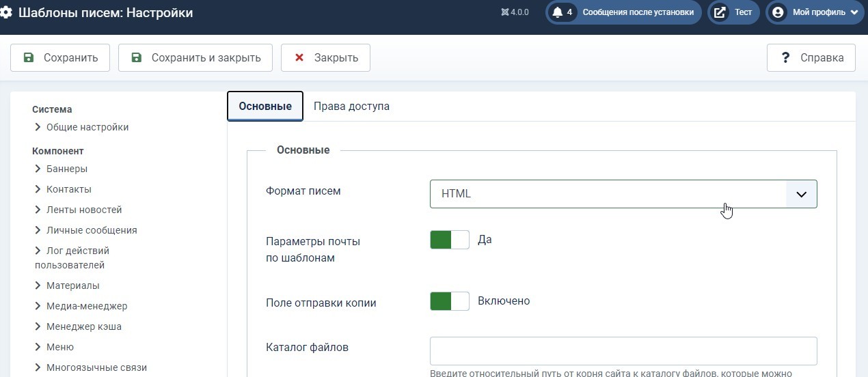Image resolution: width=868 pixels, height=377 pixels.
Task: Click the chevron beside Личные сообщения
Action: point(38,230)
